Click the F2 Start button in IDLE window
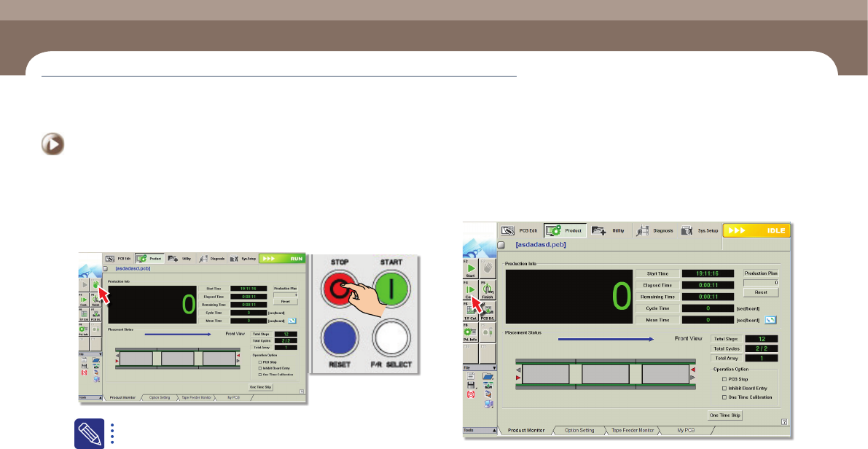868x449 pixels. click(471, 269)
